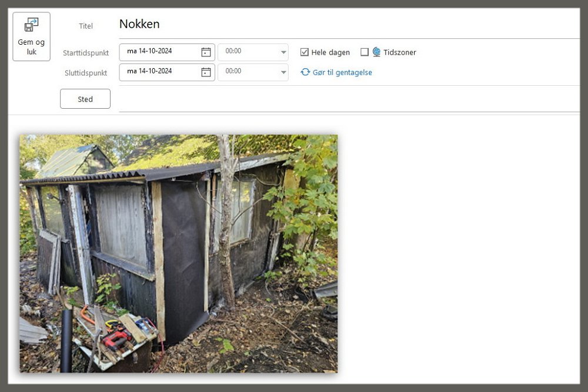Image resolution: width=588 pixels, height=392 pixels.
Task: Select the embedded shed photo
Action: pos(179,254)
